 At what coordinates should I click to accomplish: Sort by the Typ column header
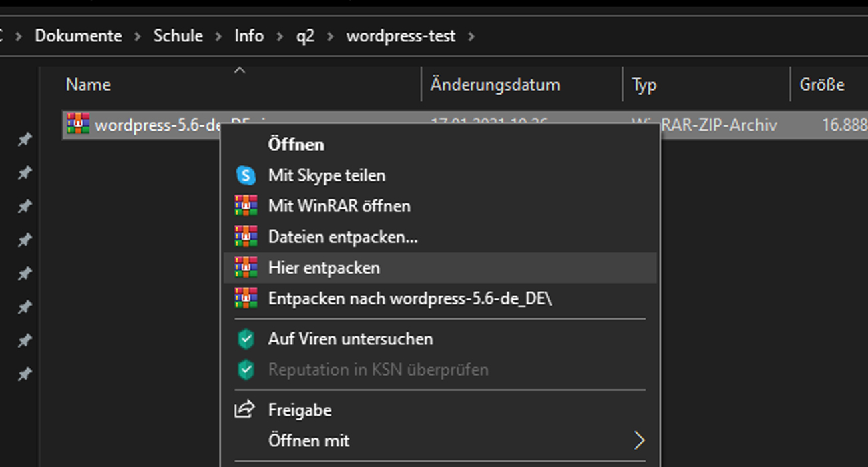tap(644, 85)
